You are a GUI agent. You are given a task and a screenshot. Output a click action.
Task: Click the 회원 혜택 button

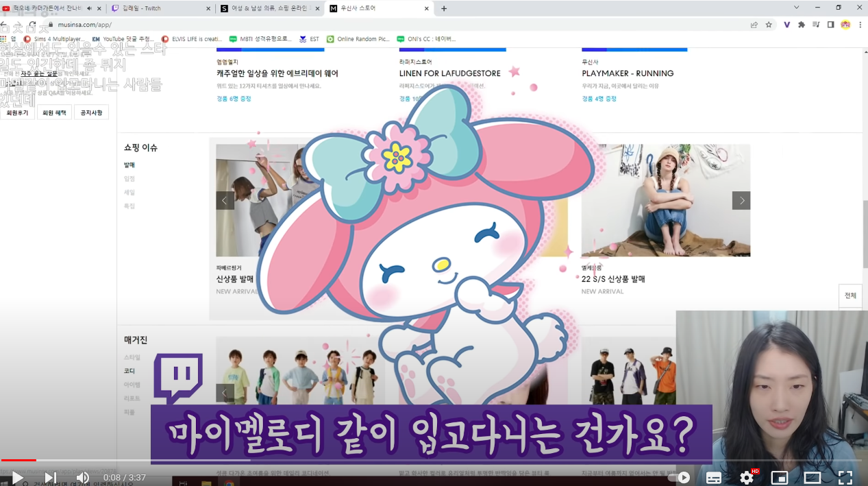[x=54, y=112]
